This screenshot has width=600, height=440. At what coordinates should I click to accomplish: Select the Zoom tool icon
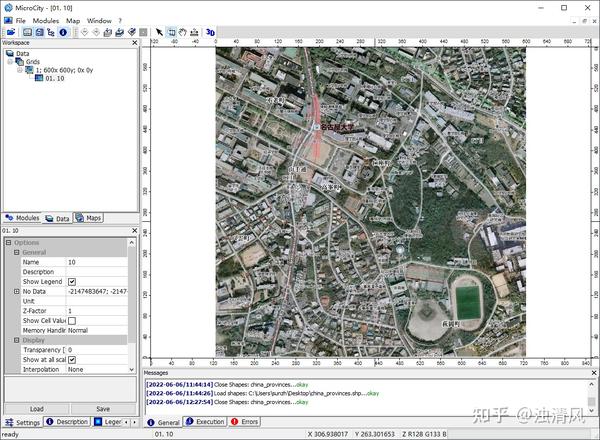click(171, 32)
